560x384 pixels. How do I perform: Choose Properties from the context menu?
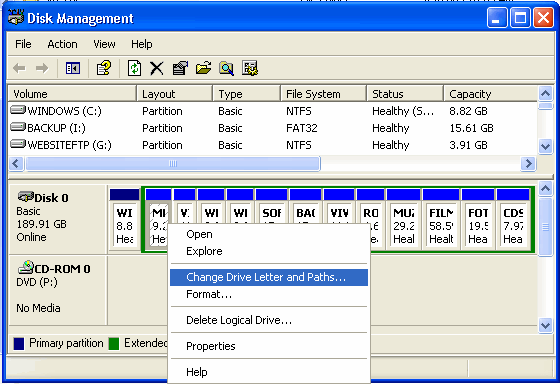[269, 346]
